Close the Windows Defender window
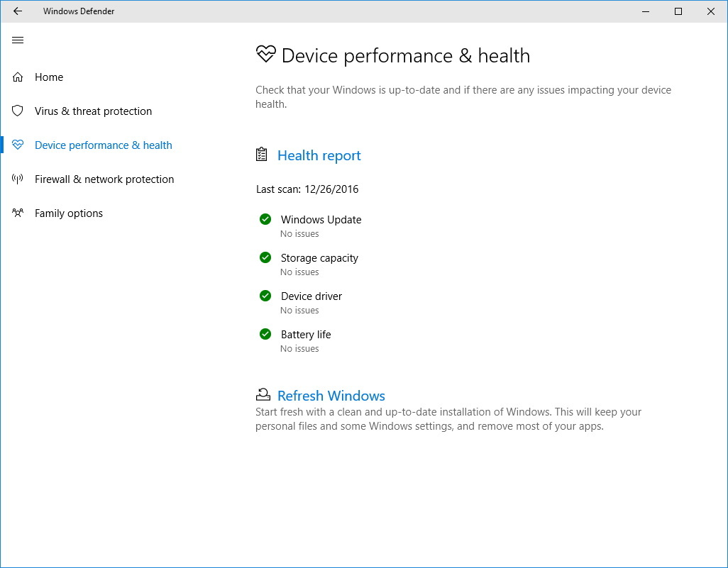The image size is (728, 568). click(x=711, y=11)
